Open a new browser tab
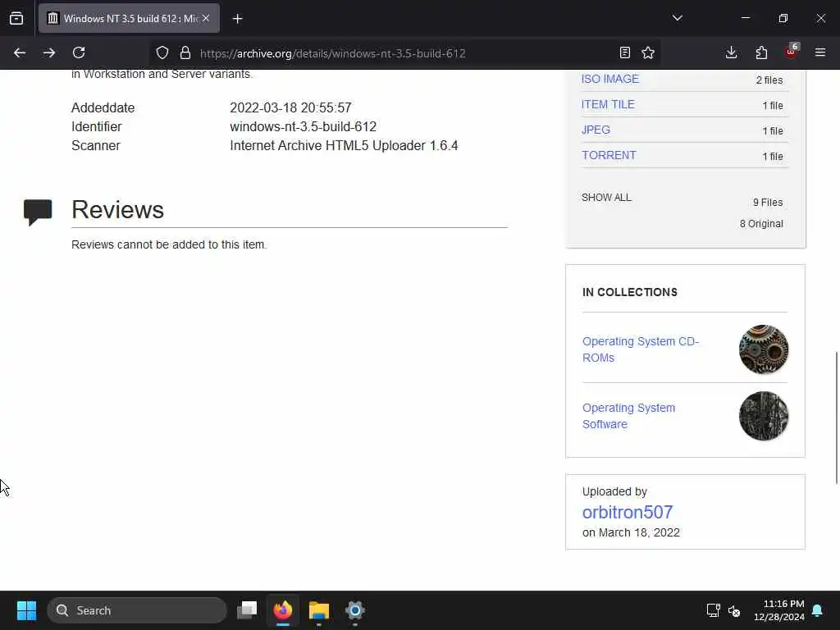The height and width of the screenshot is (630, 840). [237, 19]
